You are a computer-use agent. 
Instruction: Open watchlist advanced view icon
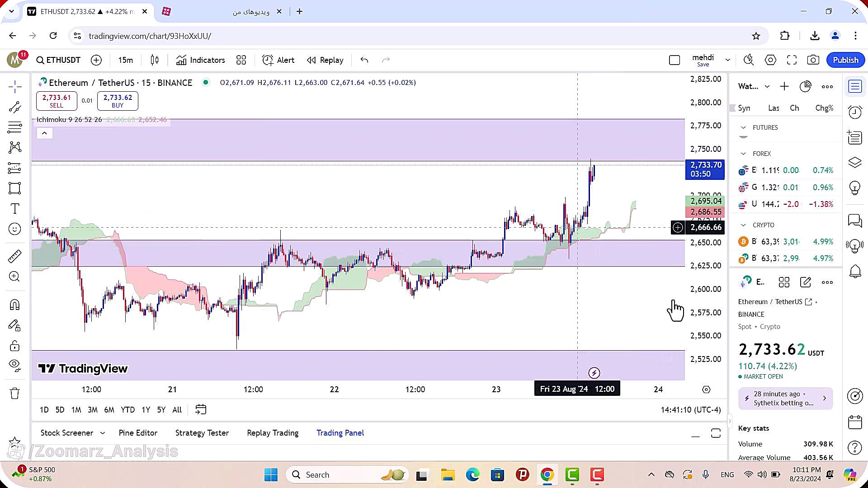point(806,86)
